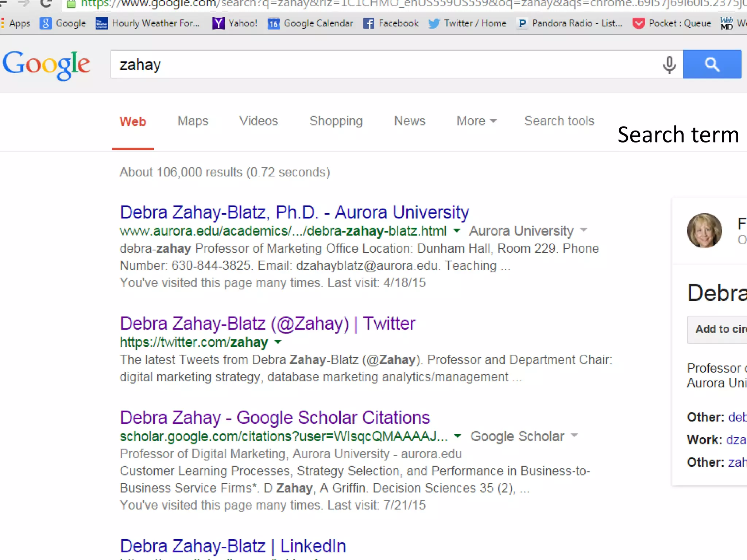The width and height of the screenshot is (747, 560).
Task: Click the first Other link in knowledge panel
Action: tap(738, 417)
